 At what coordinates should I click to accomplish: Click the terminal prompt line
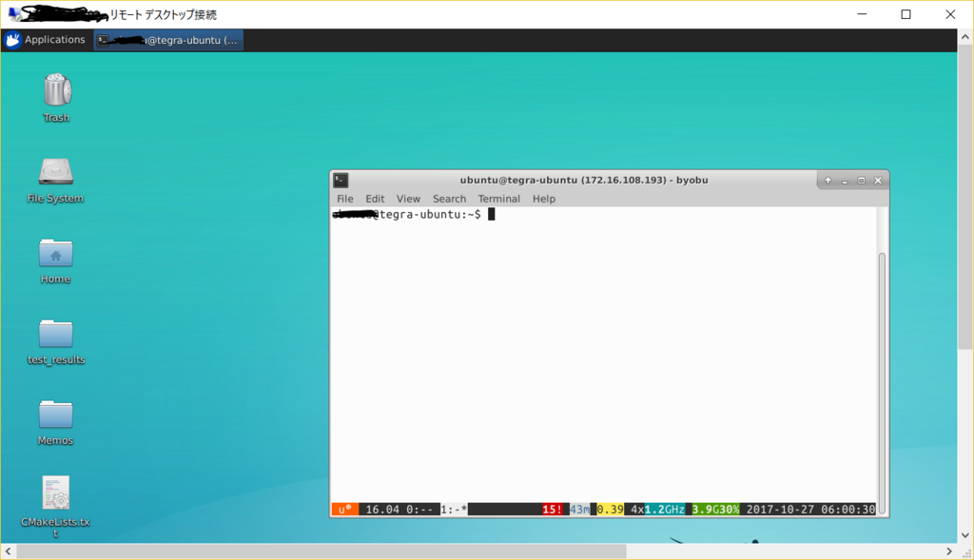[414, 215]
